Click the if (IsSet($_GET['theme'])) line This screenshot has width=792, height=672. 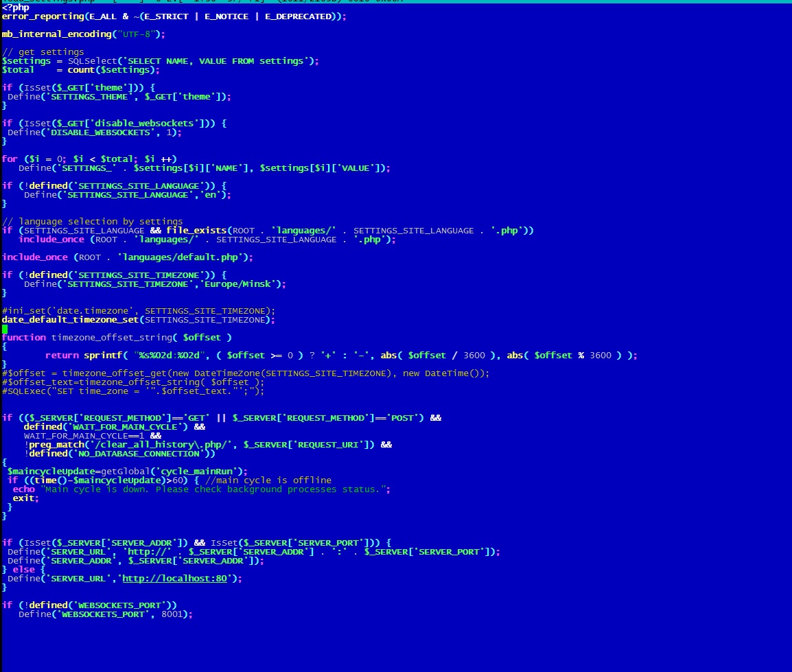tap(79, 88)
